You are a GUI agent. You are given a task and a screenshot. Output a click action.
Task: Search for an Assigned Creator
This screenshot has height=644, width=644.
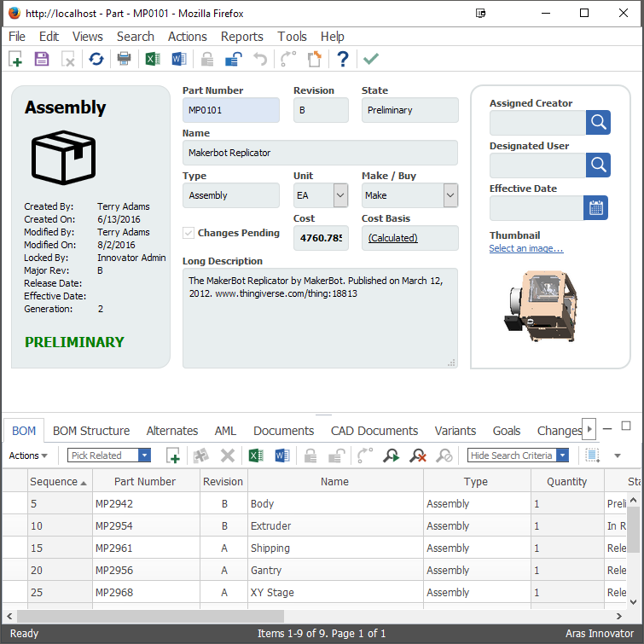point(598,122)
